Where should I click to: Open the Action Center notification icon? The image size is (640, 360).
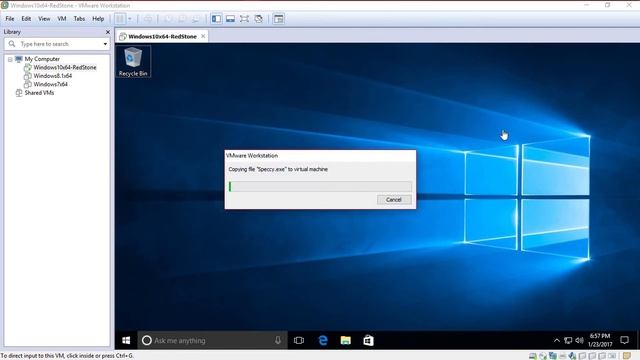point(624,340)
